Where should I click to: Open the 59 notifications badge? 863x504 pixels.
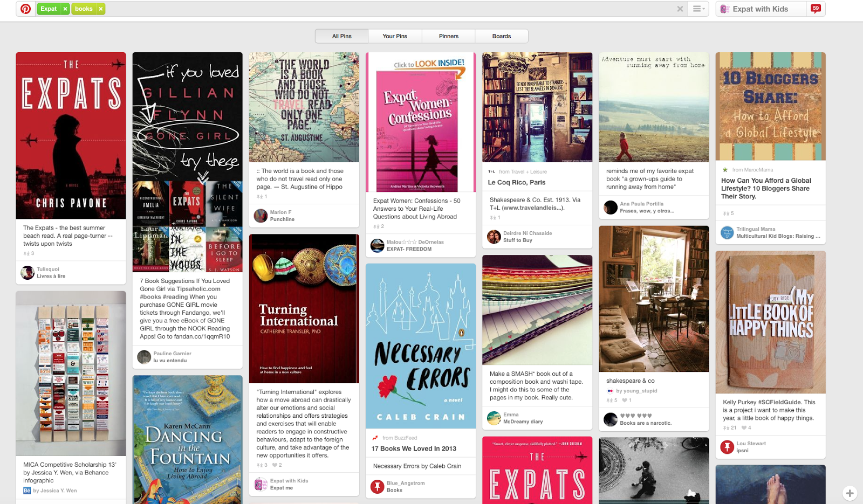click(816, 9)
